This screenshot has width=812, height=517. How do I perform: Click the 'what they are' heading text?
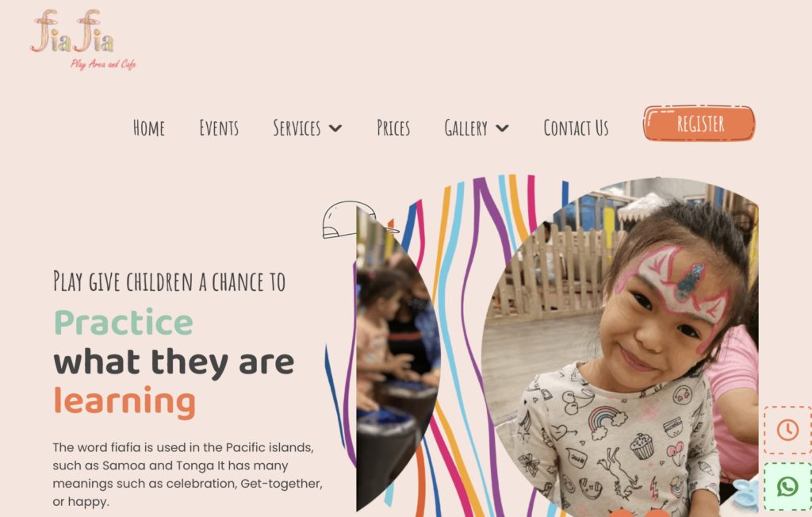tap(174, 362)
